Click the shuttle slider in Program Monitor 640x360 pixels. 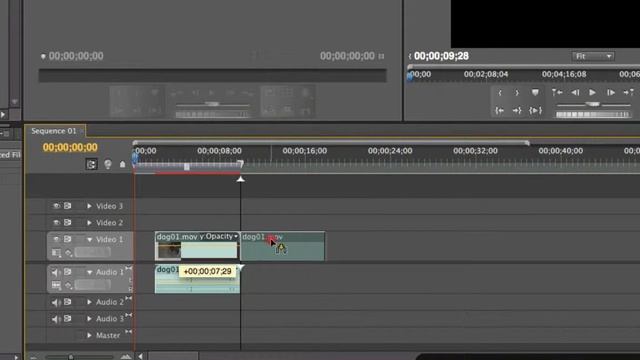point(593,104)
